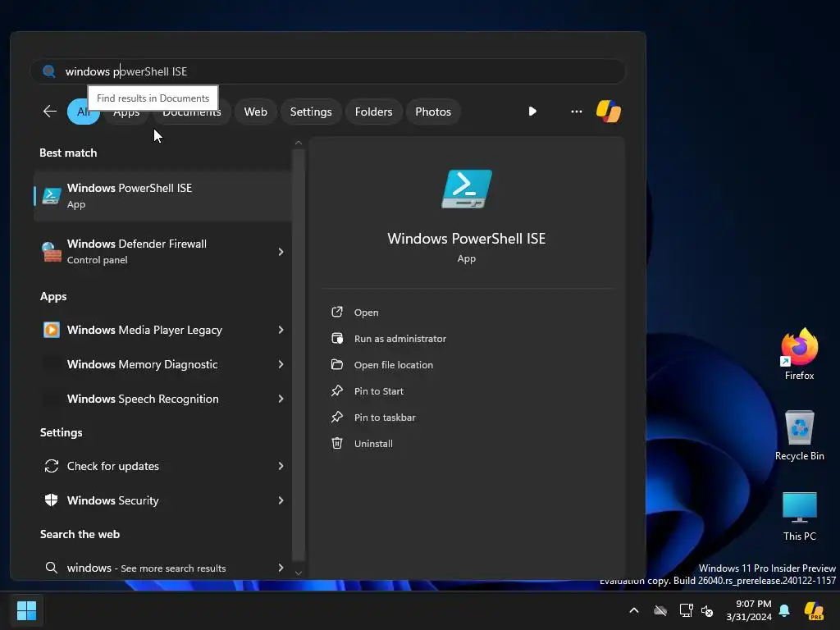Click the Open action's launch icon
The width and height of the screenshot is (840, 630).
337,312
